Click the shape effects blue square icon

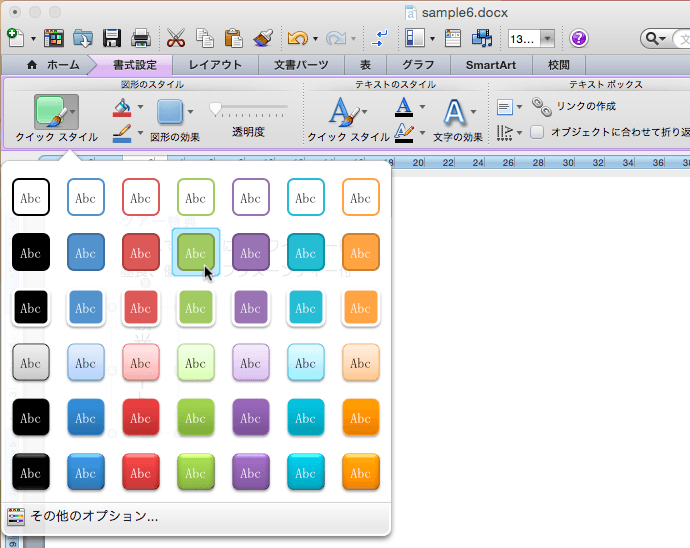[170, 111]
